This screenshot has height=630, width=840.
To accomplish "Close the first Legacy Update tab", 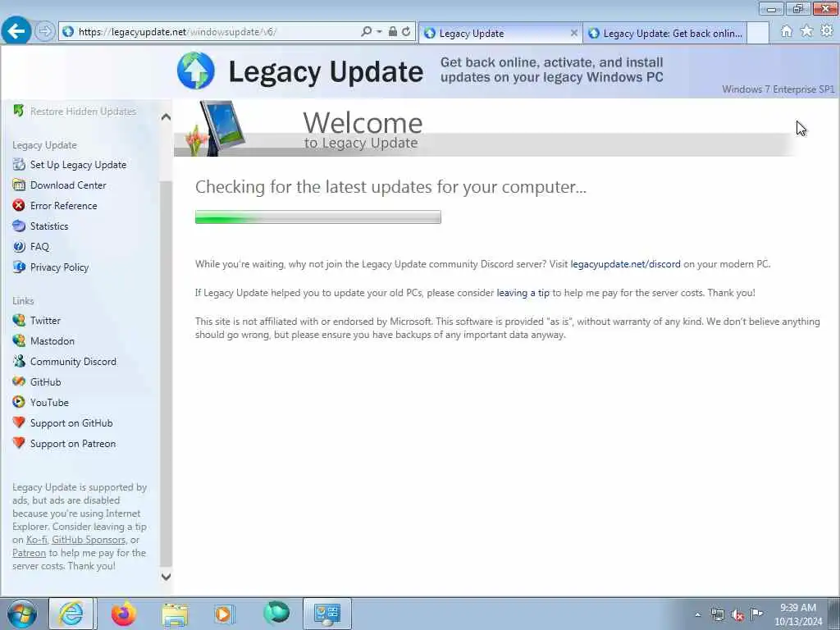I will click(x=573, y=33).
